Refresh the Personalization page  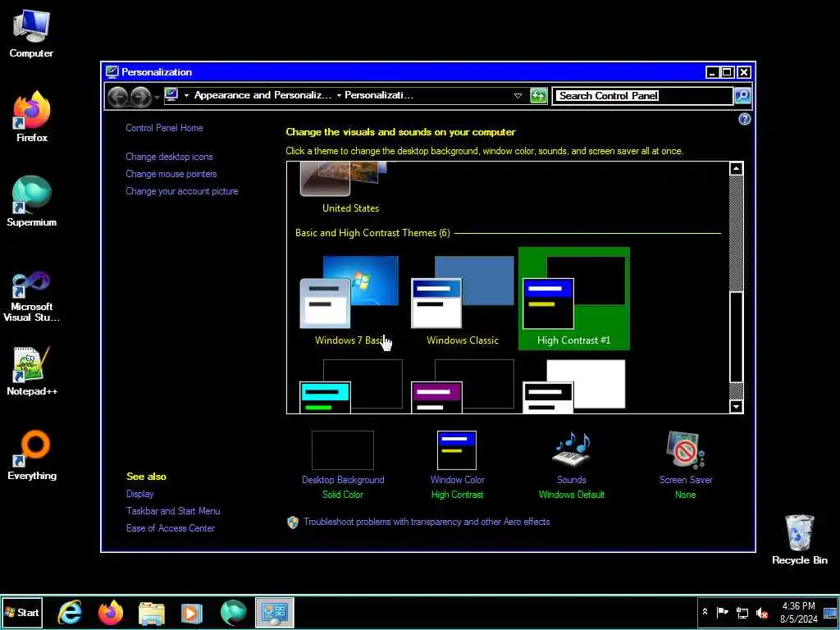[538, 96]
